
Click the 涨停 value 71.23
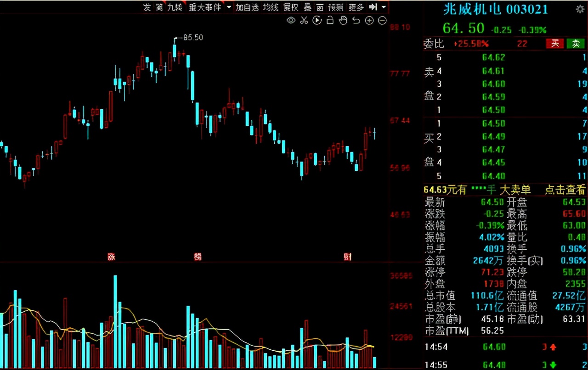[492, 272]
